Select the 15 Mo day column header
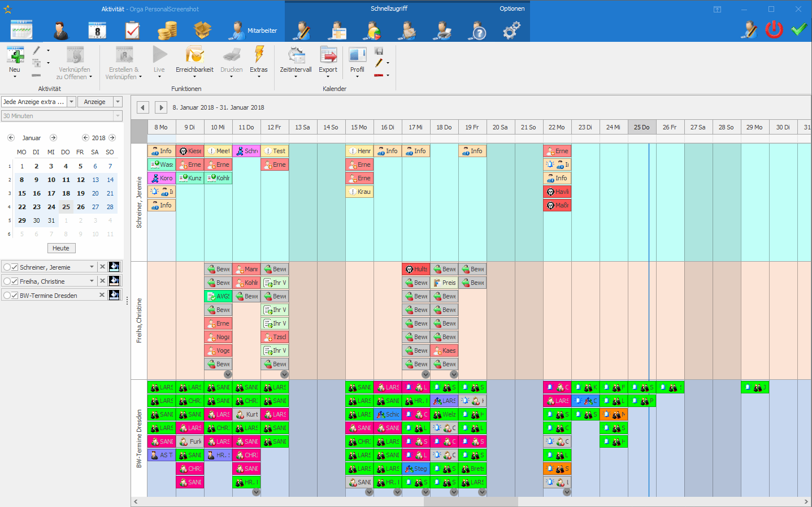This screenshot has height=507, width=812. coord(359,127)
